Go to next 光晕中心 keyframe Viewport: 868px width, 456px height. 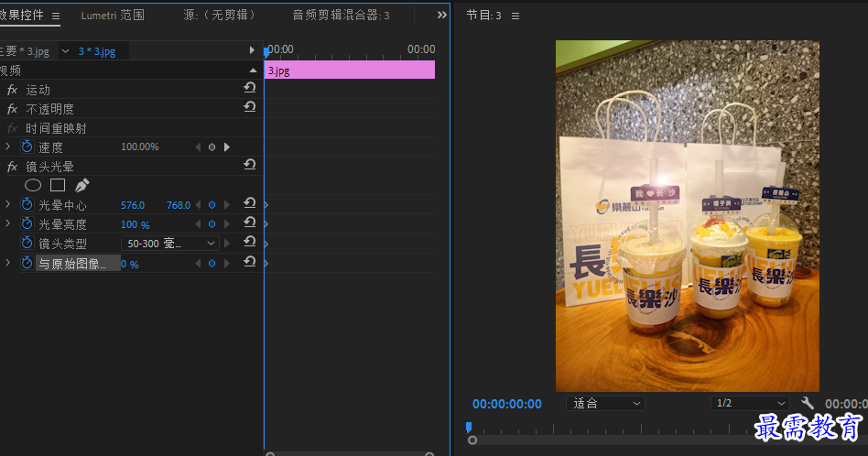(226, 205)
